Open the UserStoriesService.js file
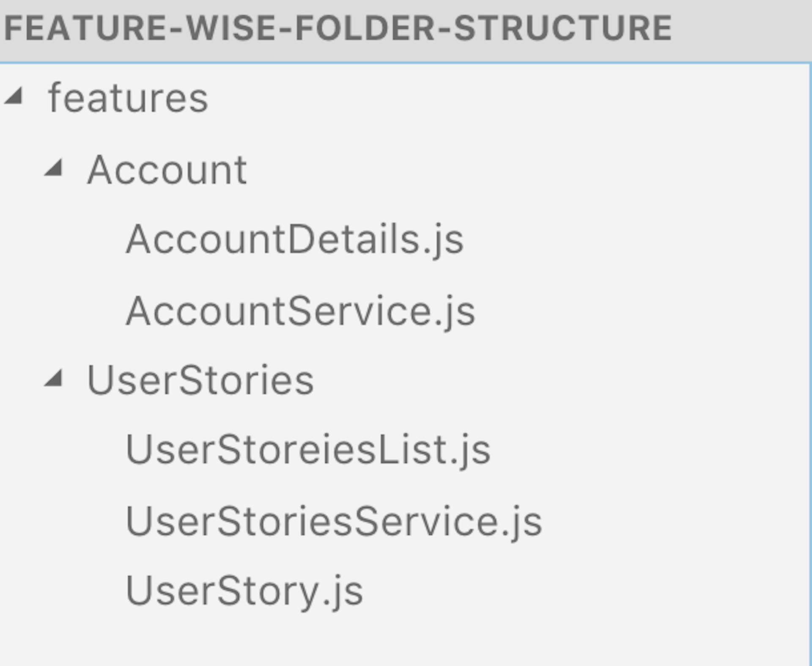Viewport: 812px width, 666px height. (334, 521)
